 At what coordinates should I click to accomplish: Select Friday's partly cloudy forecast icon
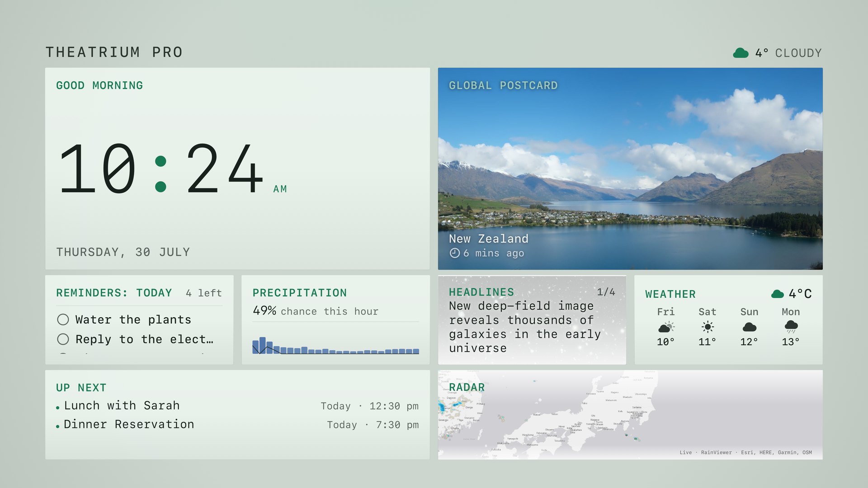666,327
